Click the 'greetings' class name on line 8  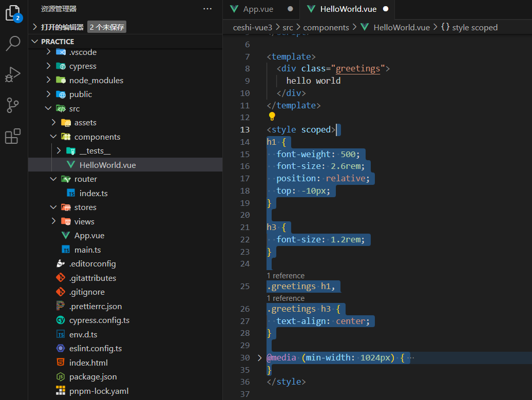pos(357,68)
